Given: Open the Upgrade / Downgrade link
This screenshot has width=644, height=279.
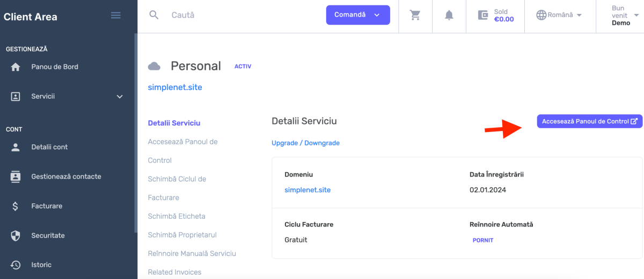Looking at the screenshot, I should [305, 143].
